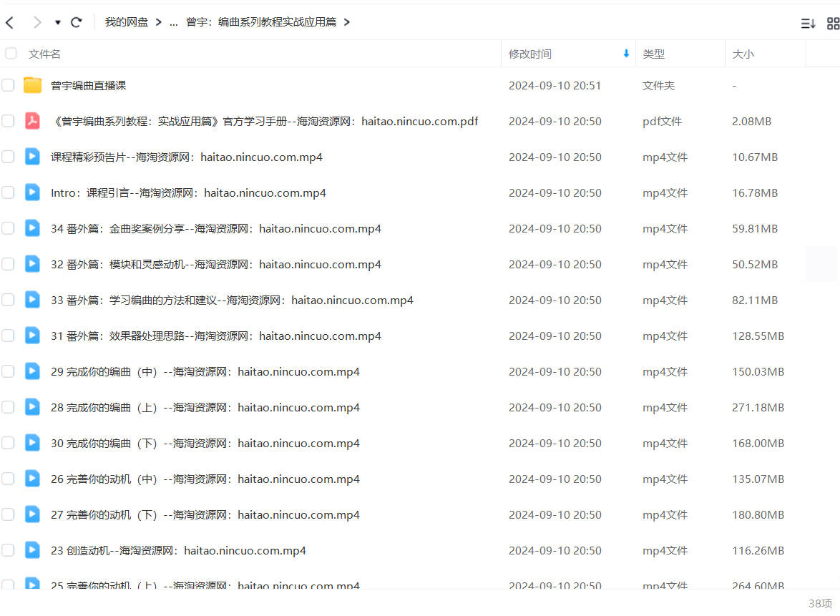Click video icon of 29 完成你的编曲（中）
840x616 pixels.
pyautogui.click(x=32, y=371)
